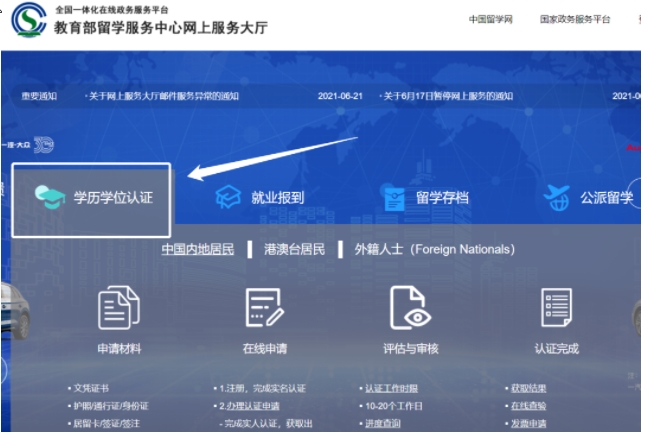Click the 认证完成 step label
This screenshot has height=433, width=646.
point(557,349)
